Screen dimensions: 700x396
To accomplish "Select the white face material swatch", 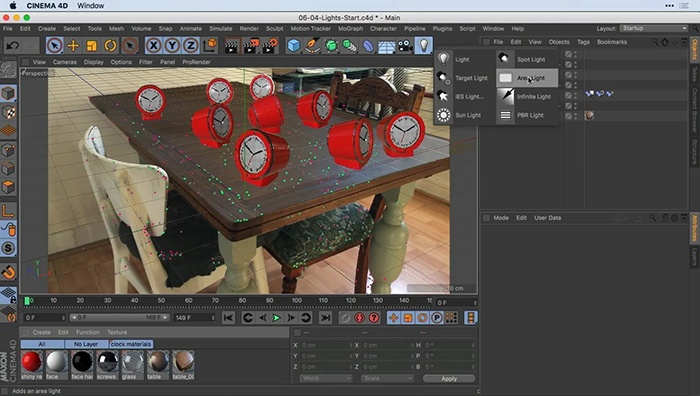I will tap(57, 362).
